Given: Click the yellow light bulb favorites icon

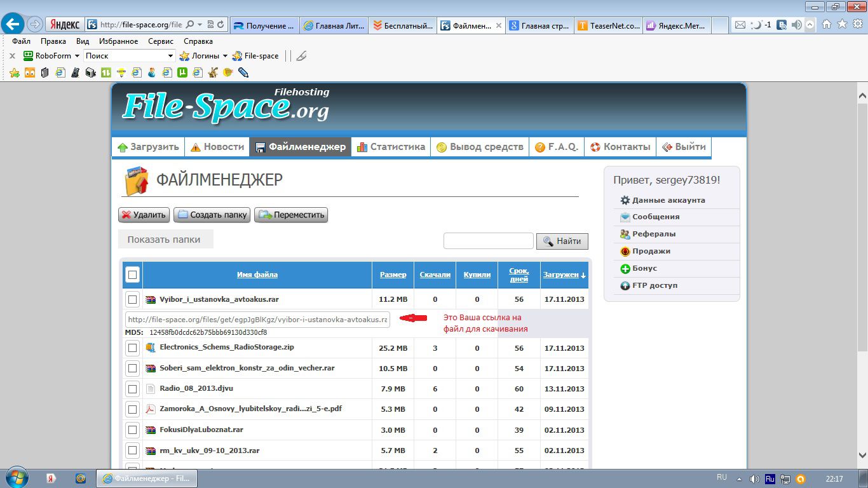Looking at the screenshot, I should (x=121, y=72).
